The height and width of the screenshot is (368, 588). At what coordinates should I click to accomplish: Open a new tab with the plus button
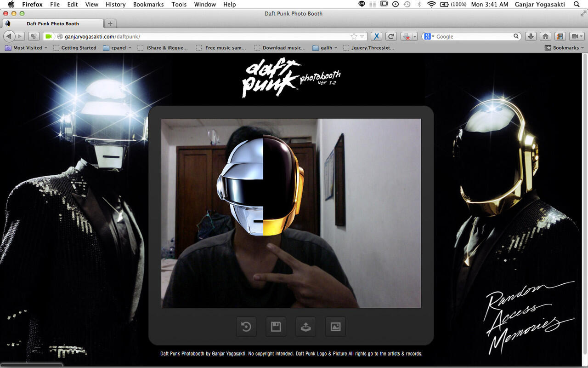pyautogui.click(x=110, y=23)
